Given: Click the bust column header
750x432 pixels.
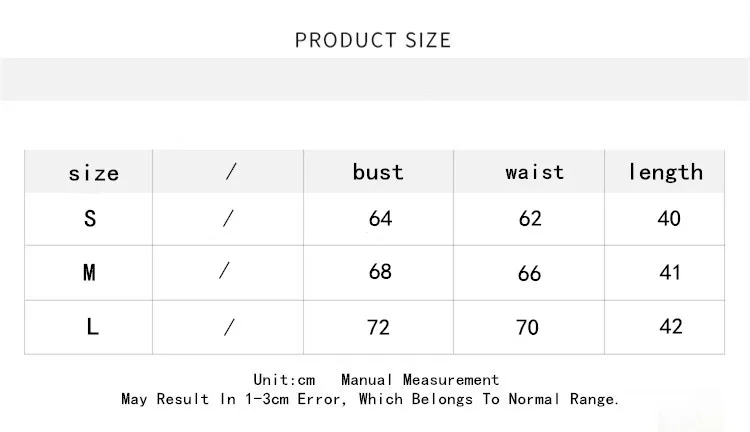Looking at the screenshot, I should coord(378,172).
